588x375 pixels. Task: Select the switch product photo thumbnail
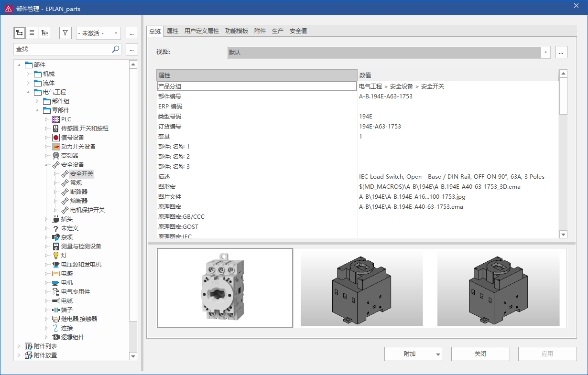click(225, 288)
